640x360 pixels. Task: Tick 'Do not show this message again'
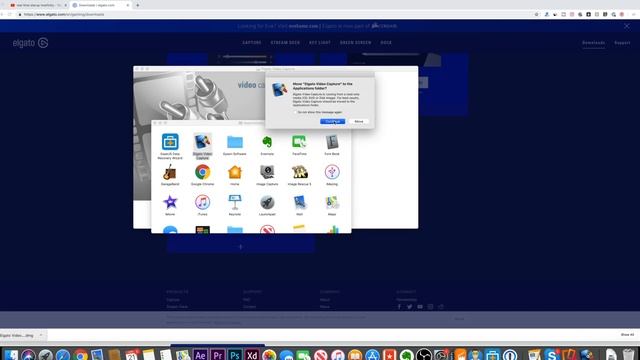pyautogui.click(x=295, y=112)
